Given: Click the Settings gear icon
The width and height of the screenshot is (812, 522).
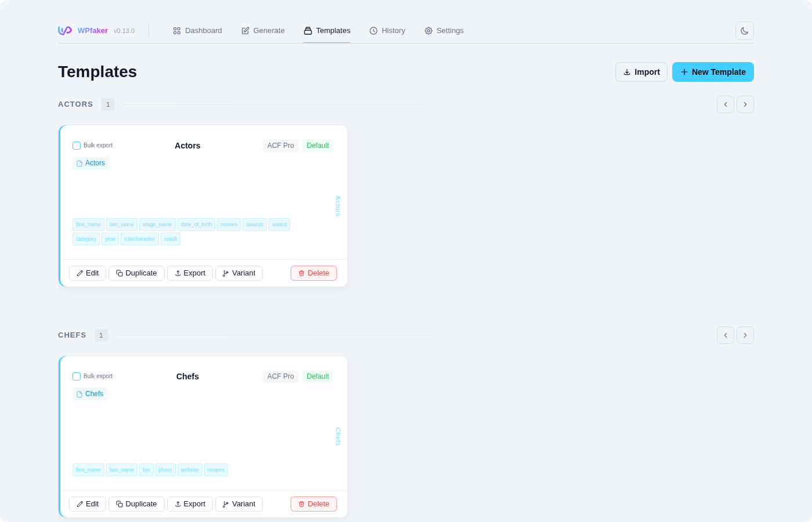Looking at the screenshot, I should pos(428,31).
